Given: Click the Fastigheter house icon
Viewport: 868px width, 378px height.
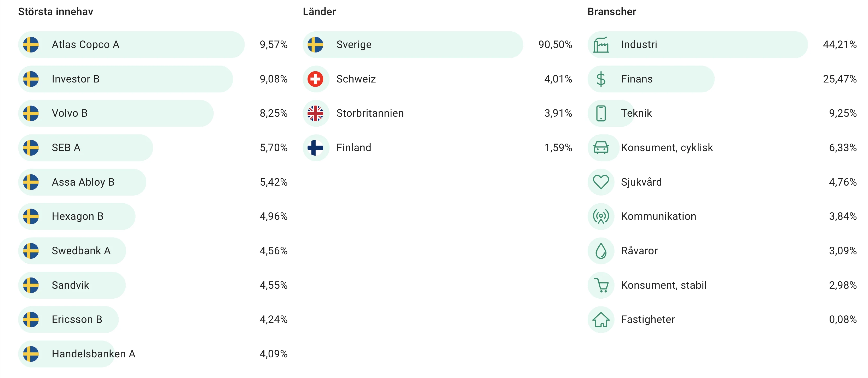Looking at the screenshot, I should pos(601,320).
